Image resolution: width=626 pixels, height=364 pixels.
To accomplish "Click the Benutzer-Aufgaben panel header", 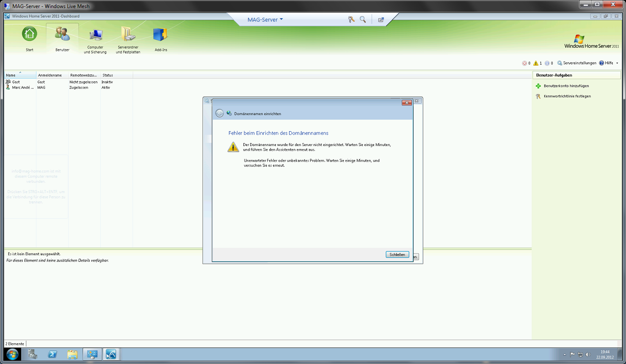I will (576, 75).
